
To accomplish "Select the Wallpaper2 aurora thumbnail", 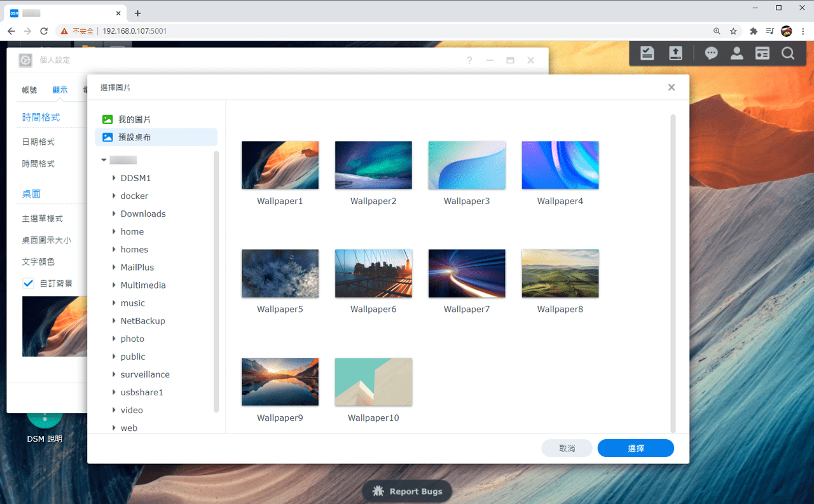I will [373, 165].
